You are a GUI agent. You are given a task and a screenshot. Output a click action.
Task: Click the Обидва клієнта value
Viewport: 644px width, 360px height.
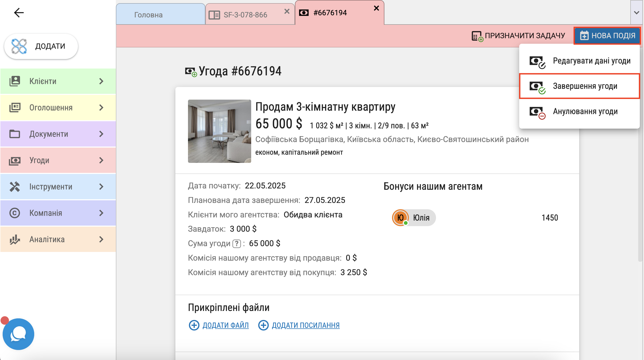click(313, 215)
